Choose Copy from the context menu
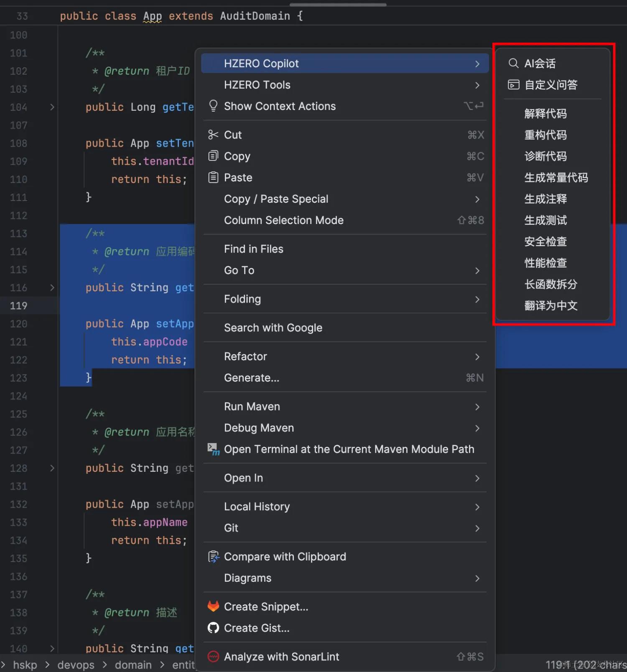 (x=345, y=156)
